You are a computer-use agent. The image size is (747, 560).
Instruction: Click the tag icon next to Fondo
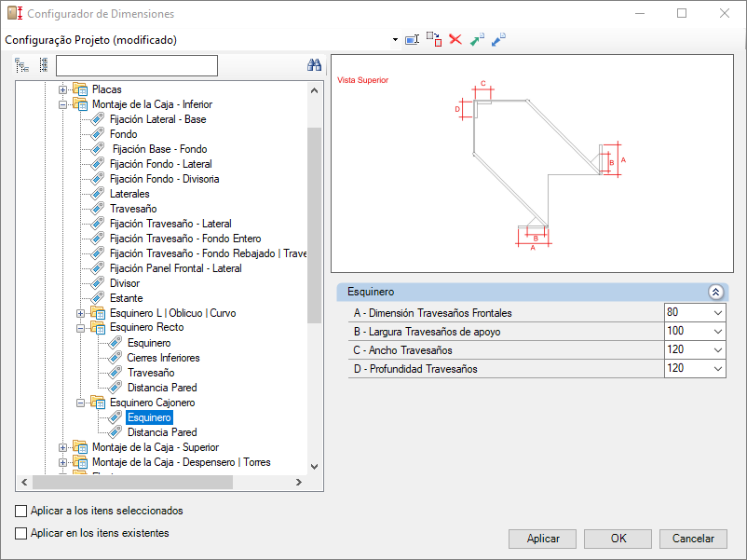[x=97, y=134]
